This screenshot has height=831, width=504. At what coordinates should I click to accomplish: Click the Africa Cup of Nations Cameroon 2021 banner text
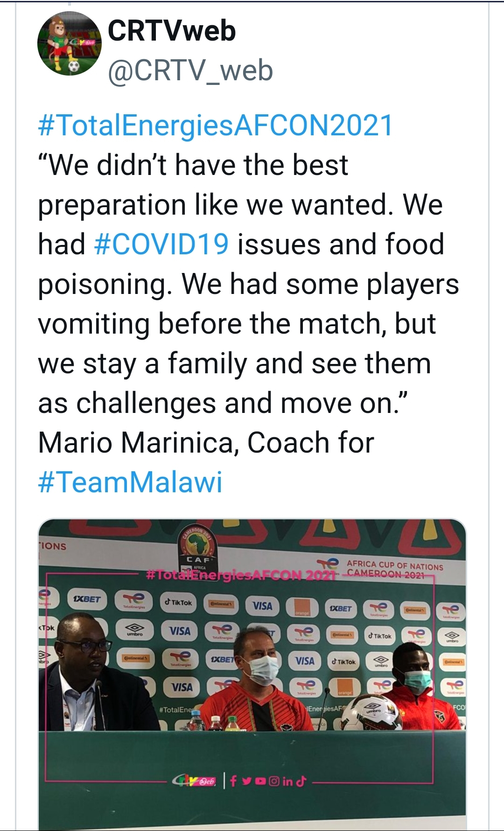[x=395, y=569]
